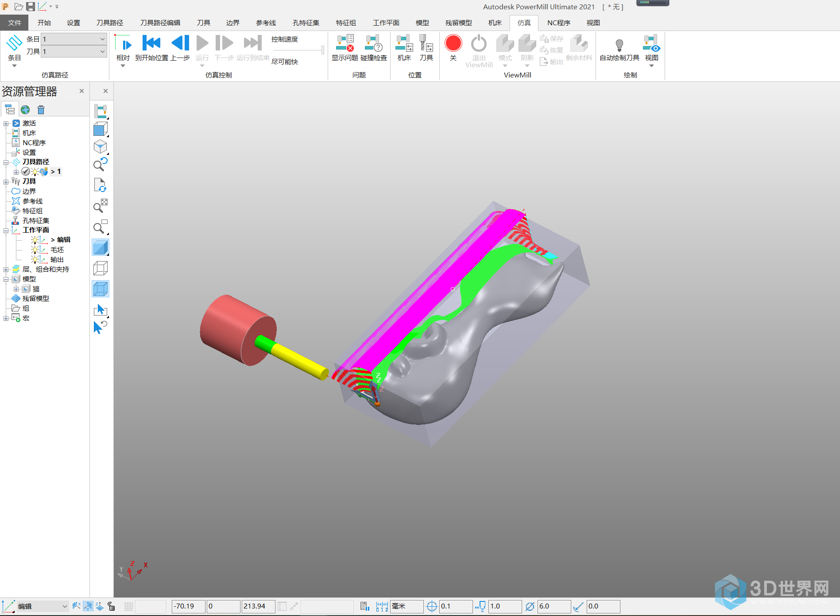Open the 文件 menu
Viewport: 840px width, 616px height.
pos(14,23)
